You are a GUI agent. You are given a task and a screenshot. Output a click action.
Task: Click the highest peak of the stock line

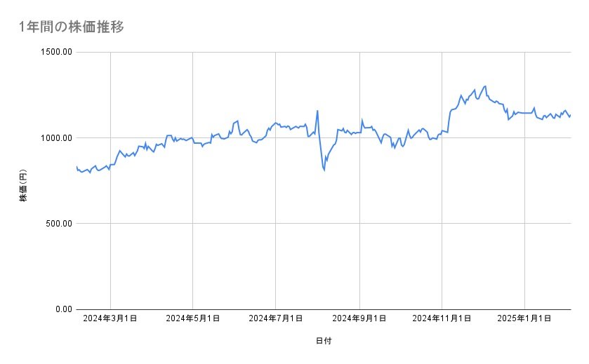[484, 86]
